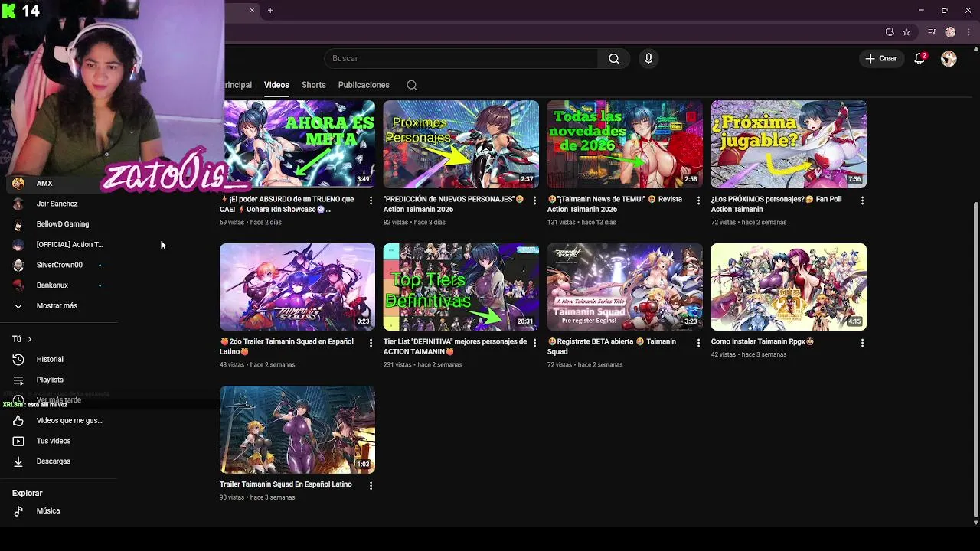Viewport: 980px width, 551px height.
Task: Open 1:03 trailer thumbnail
Action: pyautogui.click(x=297, y=429)
